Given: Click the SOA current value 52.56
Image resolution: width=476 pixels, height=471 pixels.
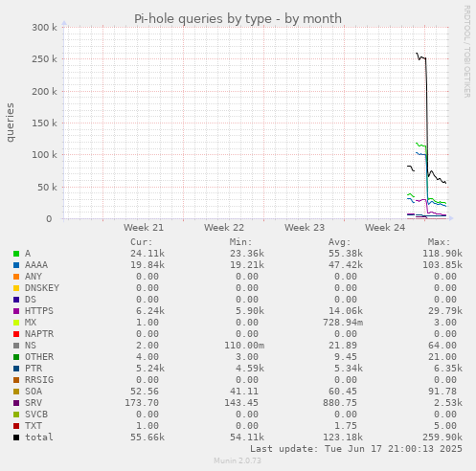Looking at the screenshot, I should [145, 392].
